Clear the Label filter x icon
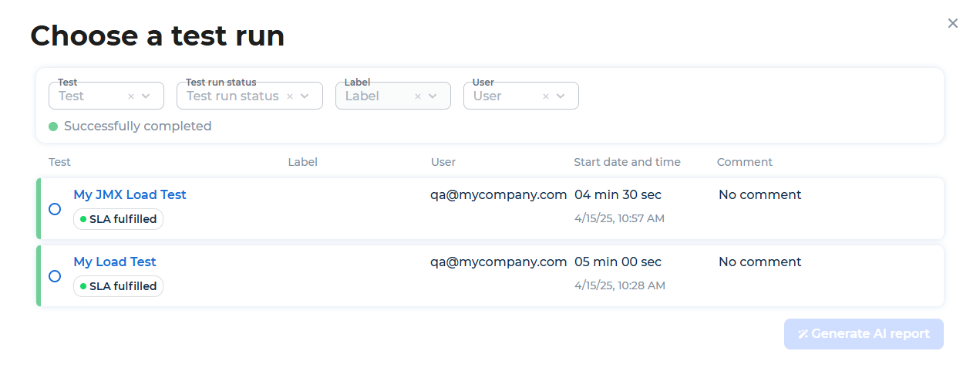The width and height of the screenshot is (980, 368). pyautogui.click(x=418, y=96)
